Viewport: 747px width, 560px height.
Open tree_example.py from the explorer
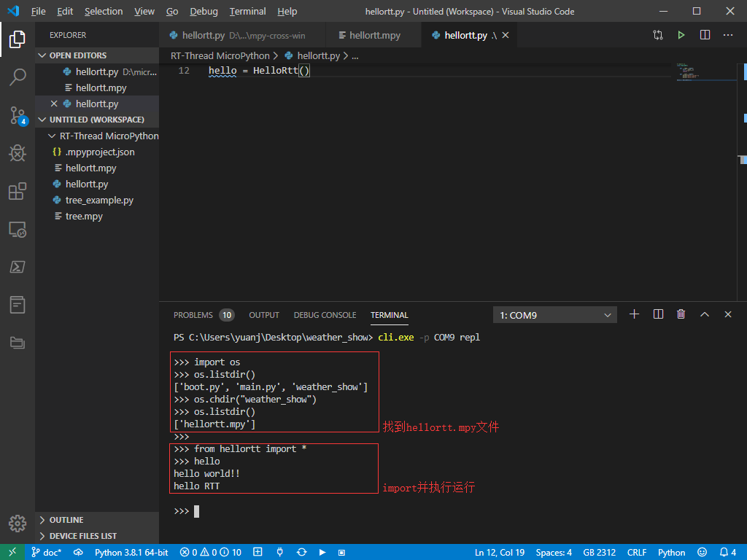click(x=99, y=199)
